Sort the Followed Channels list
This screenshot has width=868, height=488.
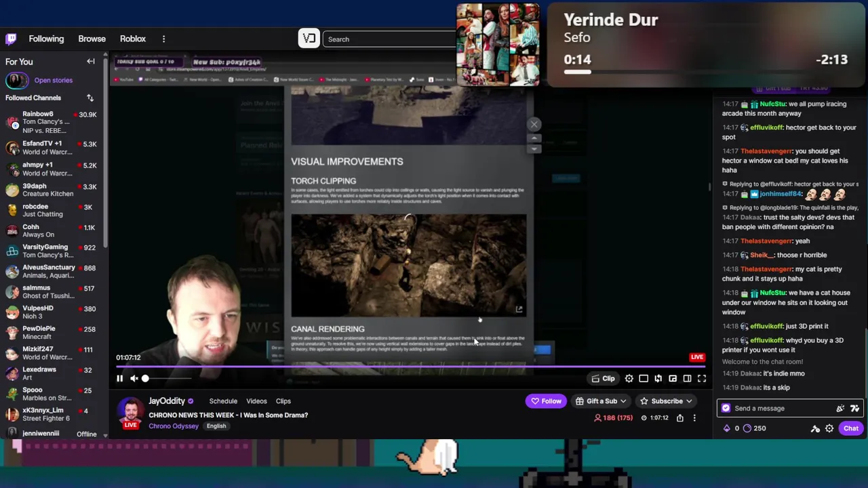[90, 98]
